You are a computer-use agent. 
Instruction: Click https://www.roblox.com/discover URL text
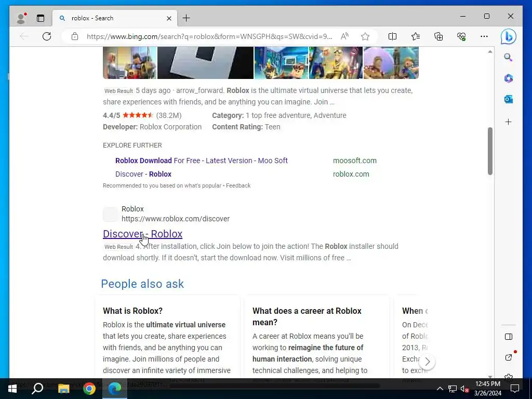[x=176, y=219]
